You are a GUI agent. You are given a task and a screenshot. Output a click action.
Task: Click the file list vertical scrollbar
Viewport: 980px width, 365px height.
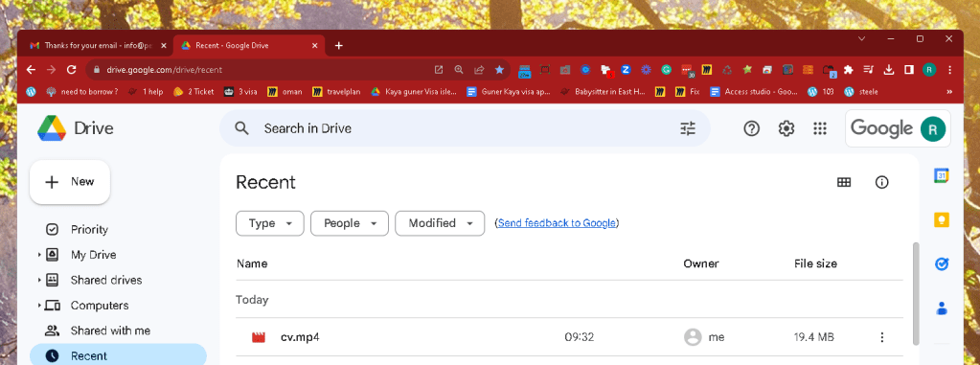[916, 293]
